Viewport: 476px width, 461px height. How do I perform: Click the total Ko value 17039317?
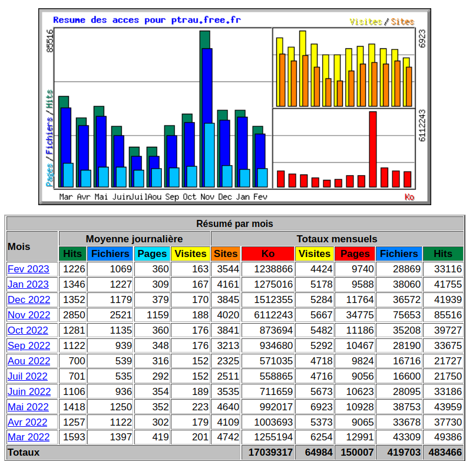(x=270, y=453)
